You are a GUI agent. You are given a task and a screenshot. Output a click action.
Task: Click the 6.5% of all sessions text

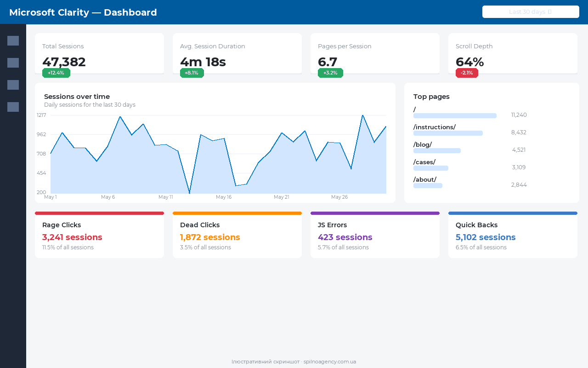[481, 247]
